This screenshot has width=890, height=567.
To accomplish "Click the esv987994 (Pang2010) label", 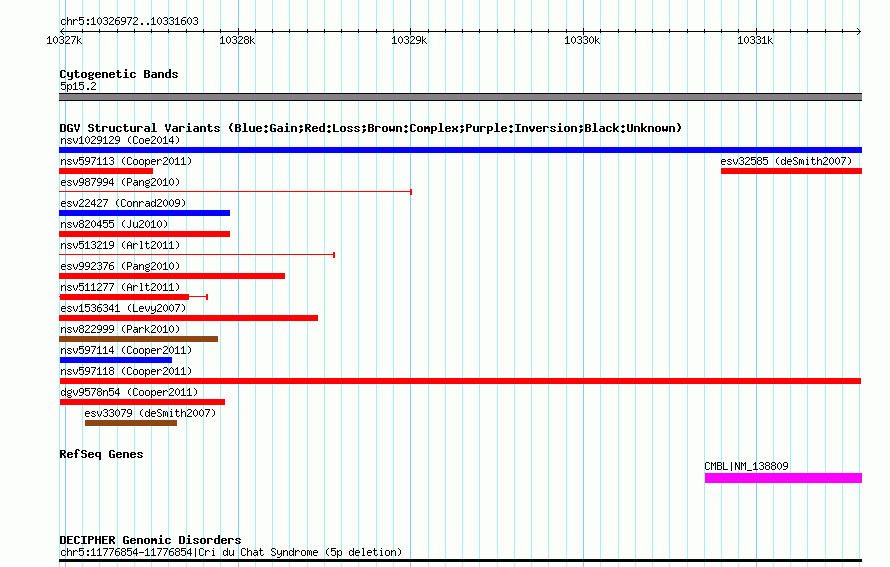I will coord(120,182).
